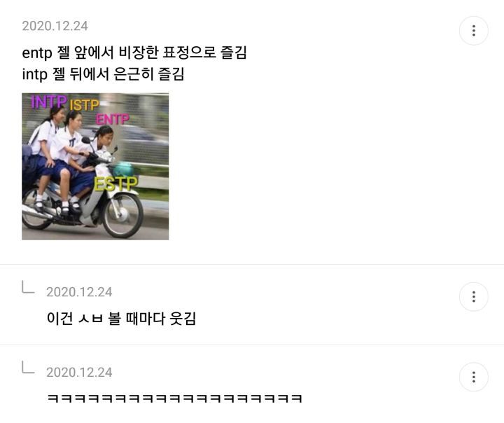
Task: Click the yellow ISTP label in the image
Action: [84, 105]
